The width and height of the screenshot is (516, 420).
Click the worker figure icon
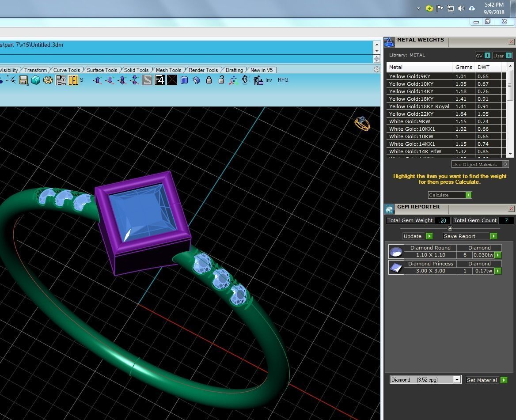click(258, 80)
